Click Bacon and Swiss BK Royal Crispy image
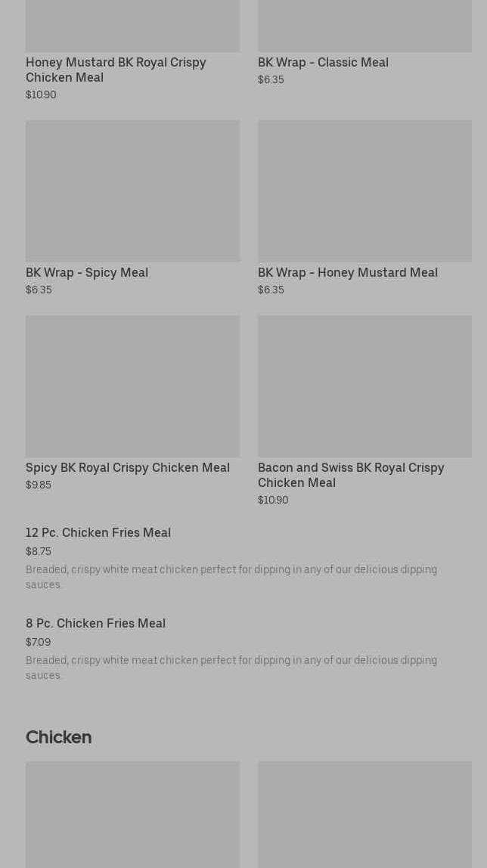Image resolution: width=487 pixels, height=868 pixels. point(364,386)
